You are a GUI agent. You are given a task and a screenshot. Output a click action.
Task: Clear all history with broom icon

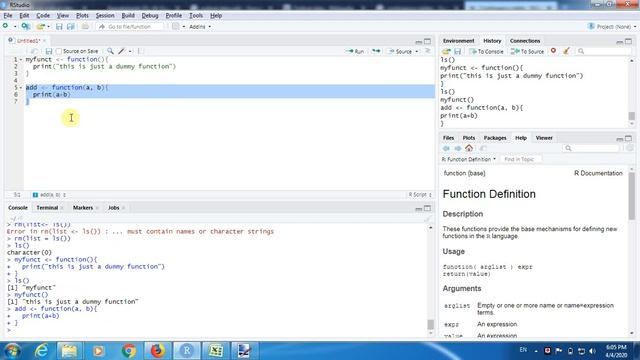566,51
